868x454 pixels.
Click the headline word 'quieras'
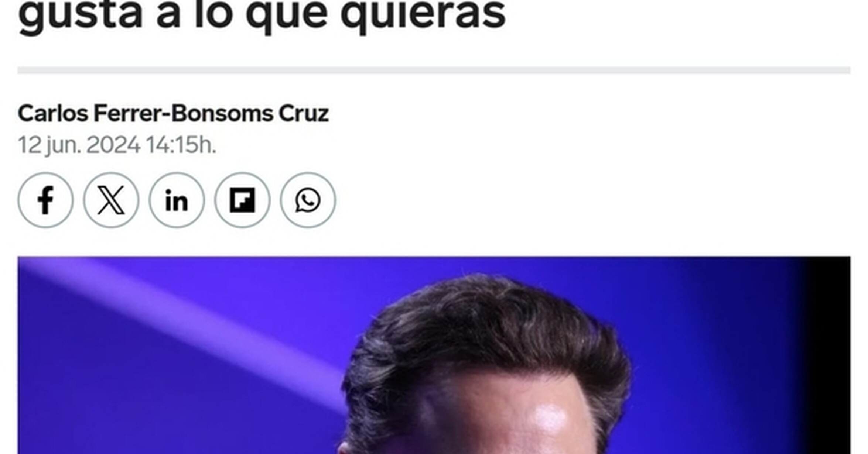423,16
